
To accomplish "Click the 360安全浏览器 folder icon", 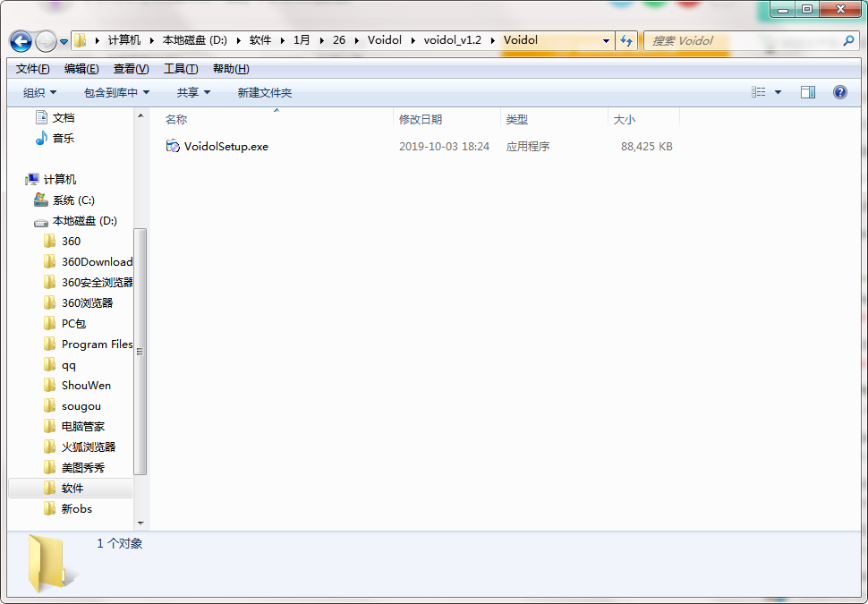I will coord(50,283).
